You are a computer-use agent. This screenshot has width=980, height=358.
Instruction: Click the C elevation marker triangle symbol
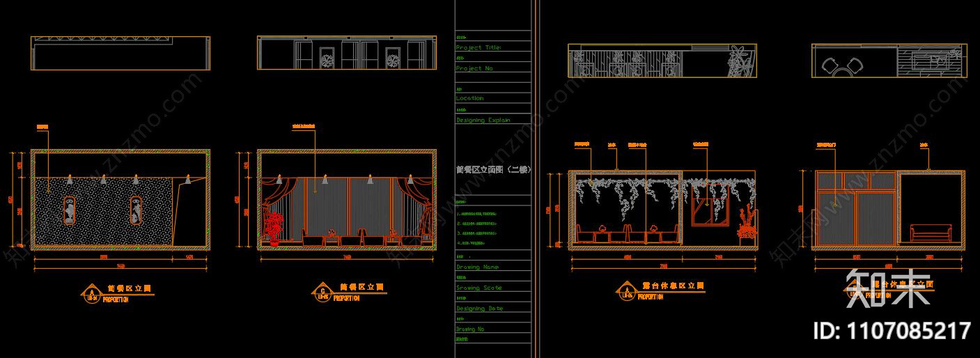point(322,293)
